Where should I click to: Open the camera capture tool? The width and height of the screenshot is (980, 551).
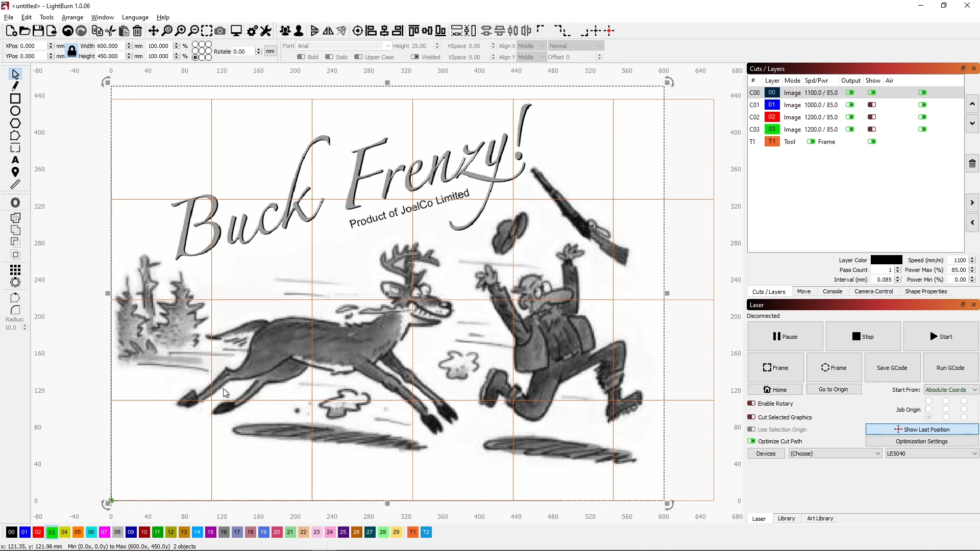tap(220, 31)
